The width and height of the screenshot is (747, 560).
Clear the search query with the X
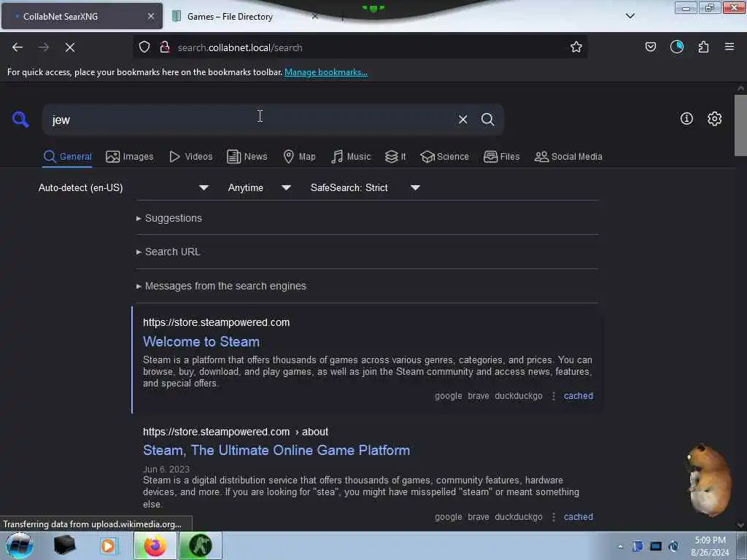point(462,120)
